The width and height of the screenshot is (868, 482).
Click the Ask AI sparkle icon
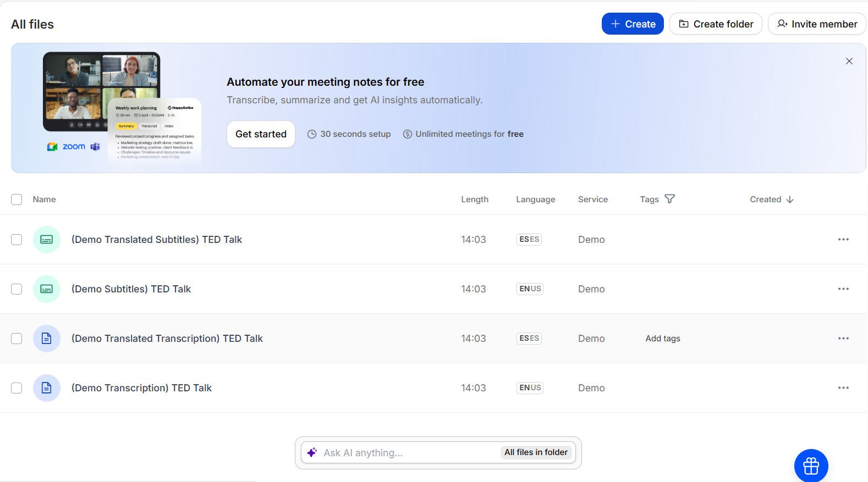click(312, 452)
